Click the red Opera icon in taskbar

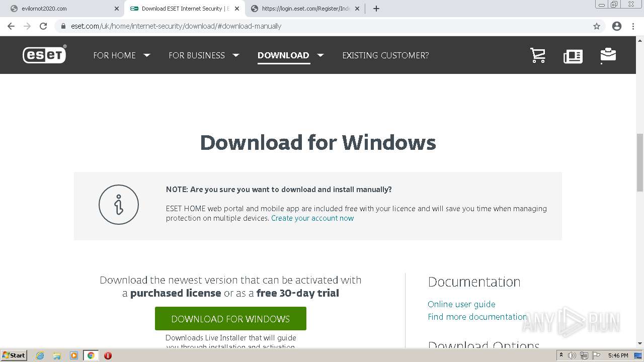(108, 355)
